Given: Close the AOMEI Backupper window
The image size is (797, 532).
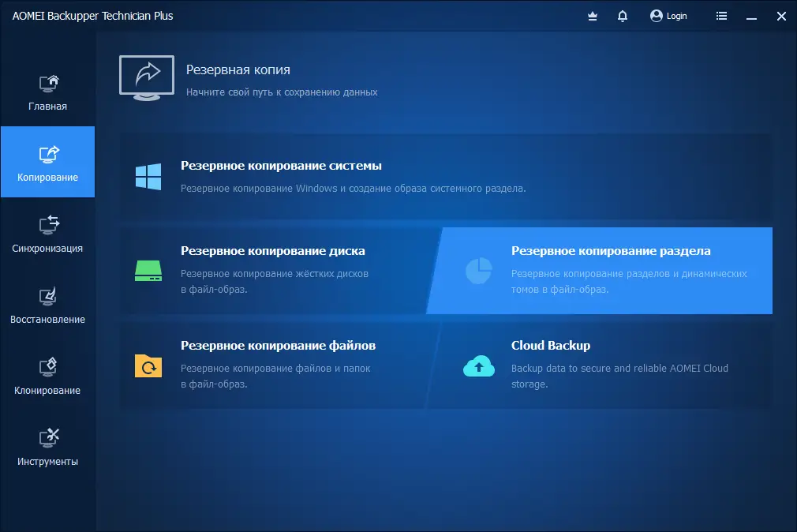Looking at the screenshot, I should click(781, 17).
